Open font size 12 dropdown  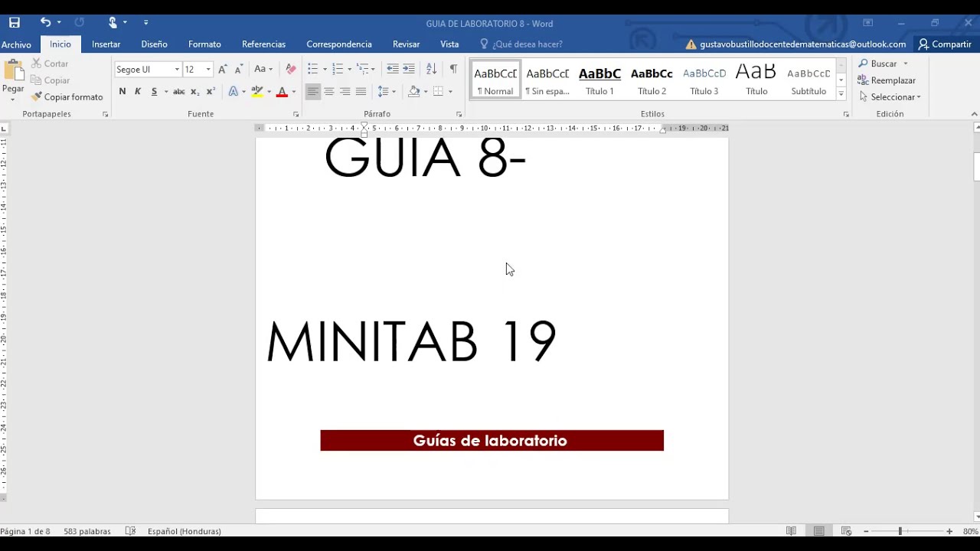pyautogui.click(x=208, y=70)
